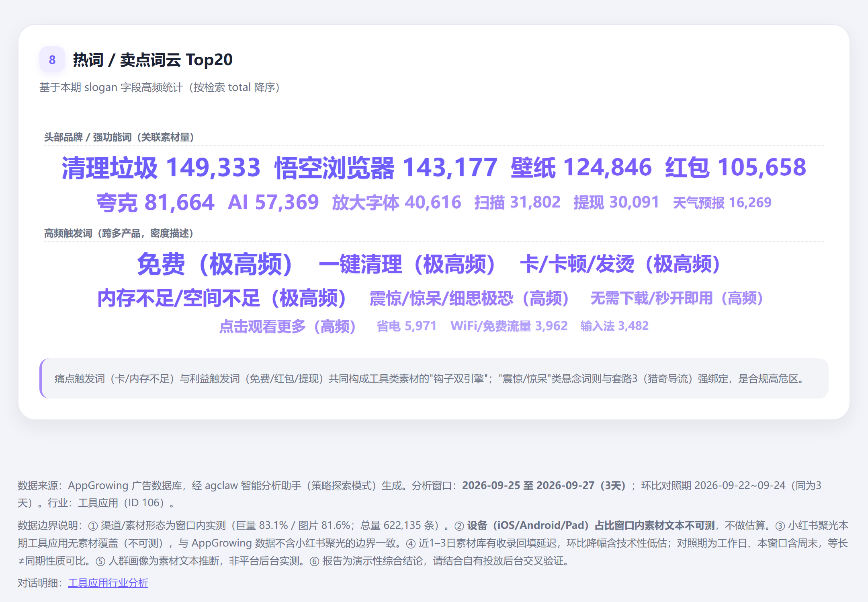This screenshot has height=602, width=868.
Task: Select the trigger word 卡/卡顿/发烫（极高频）
Action: [x=621, y=264]
